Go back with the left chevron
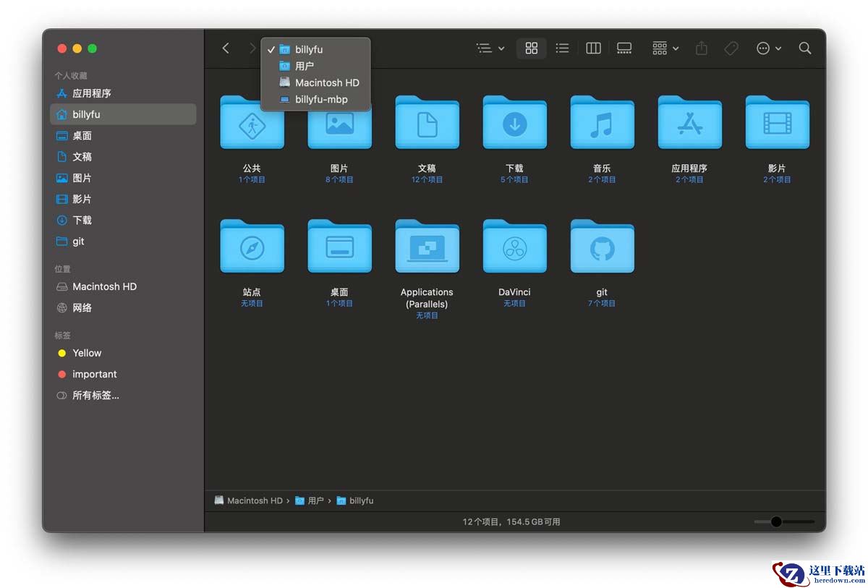 [x=226, y=48]
